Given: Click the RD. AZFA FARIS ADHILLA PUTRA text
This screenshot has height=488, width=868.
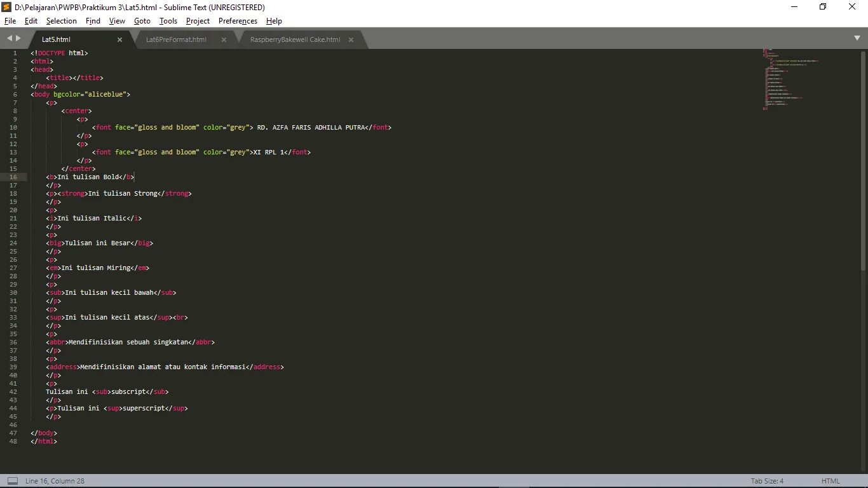Looking at the screenshot, I should (311, 127).
